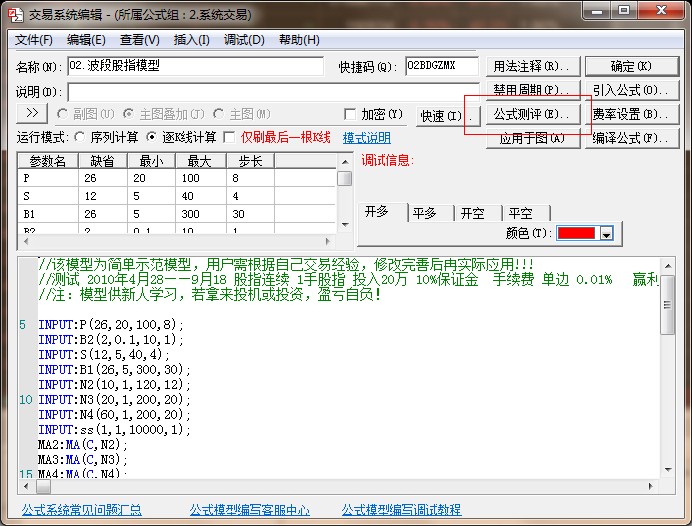This screenshot has width=692, height=526.
Task: Click the red color swatch
Action: [x=576, y=233]
